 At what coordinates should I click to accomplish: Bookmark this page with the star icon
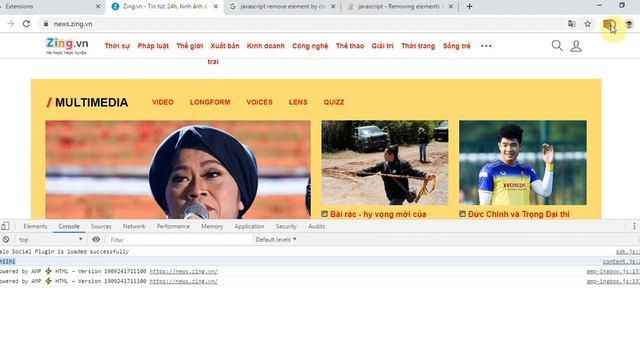point(587,24)
